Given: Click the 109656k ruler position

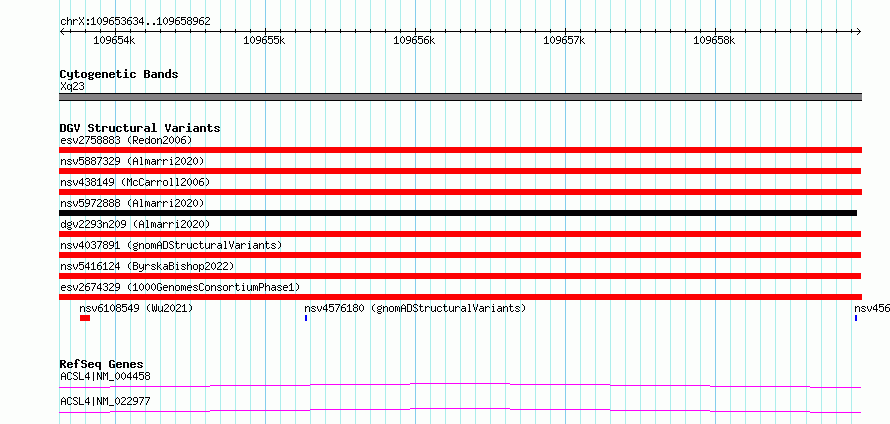Looking at the screenshot, I should point(414,40).
